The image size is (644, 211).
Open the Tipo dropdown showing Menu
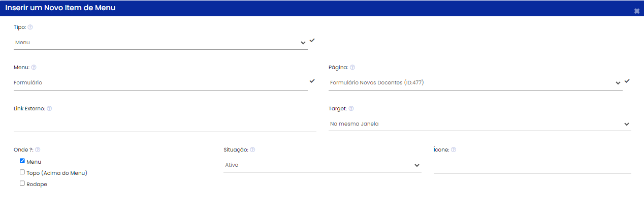160,43
